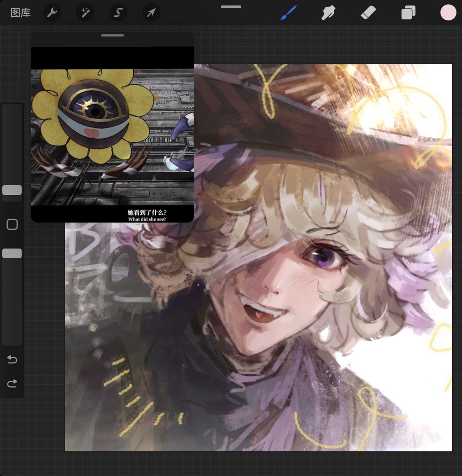The image size is (462, 476).
Task: Redo the last undone stroke
Action: point(12,383)
